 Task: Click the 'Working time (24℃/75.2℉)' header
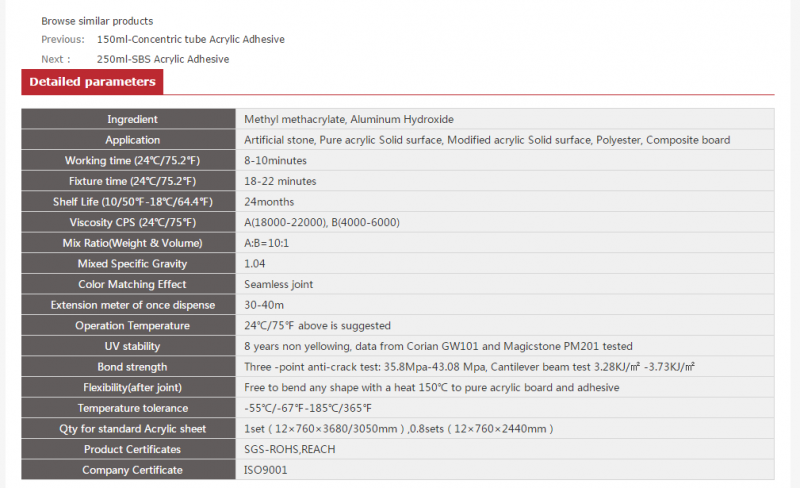click(x=128, y=160)
